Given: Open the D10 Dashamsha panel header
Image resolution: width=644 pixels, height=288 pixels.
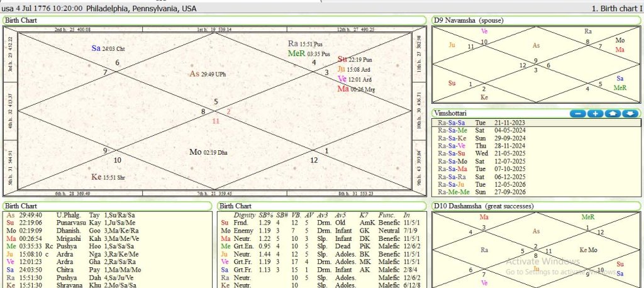Looking at the screenshot, I should coord(480,206).
